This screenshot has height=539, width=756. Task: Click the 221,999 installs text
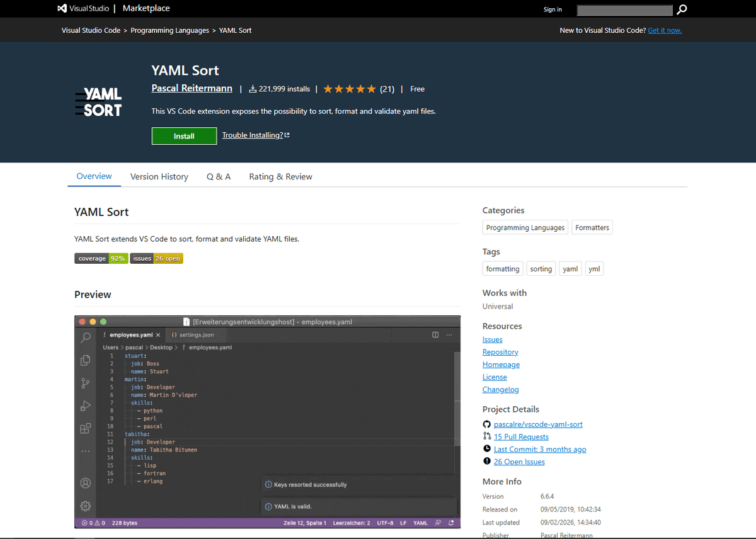pyautogui.click(x=284, y=89)
